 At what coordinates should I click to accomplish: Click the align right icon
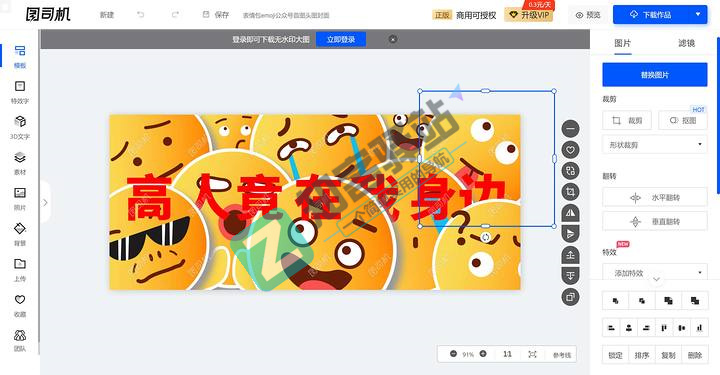(x=646, y=328)
